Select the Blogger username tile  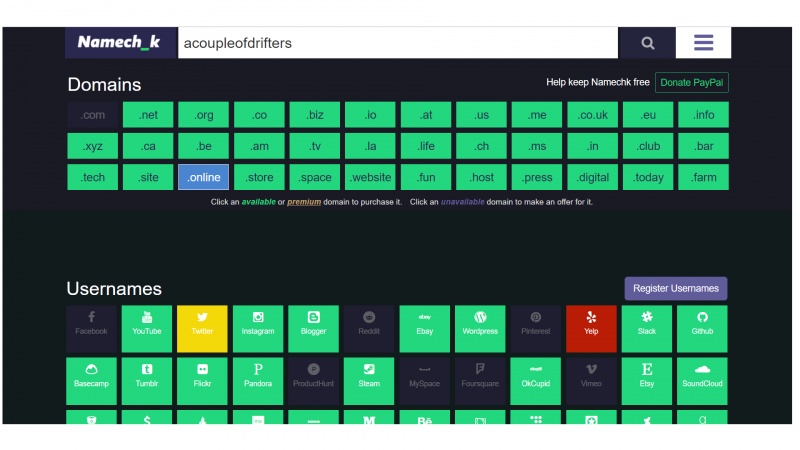313,329
